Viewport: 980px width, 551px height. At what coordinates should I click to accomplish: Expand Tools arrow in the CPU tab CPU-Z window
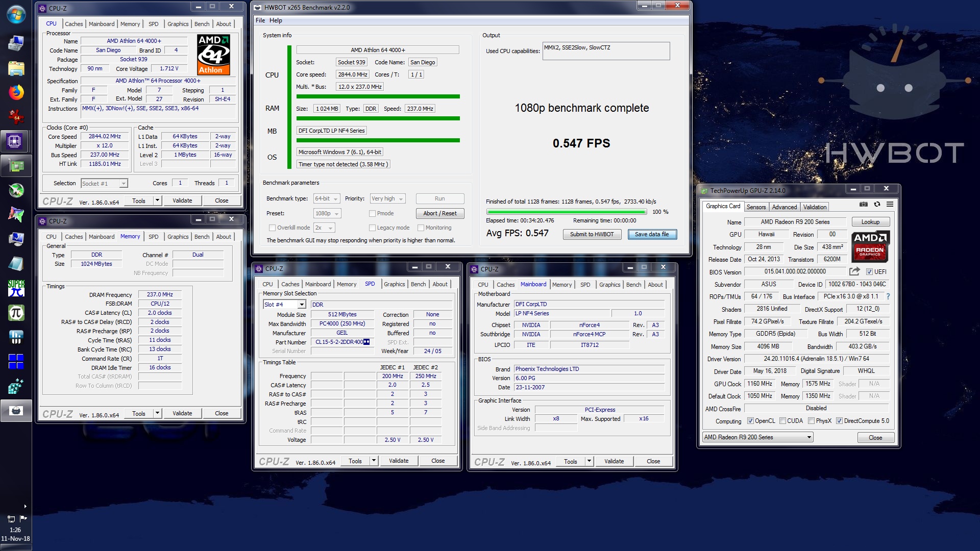click(158, 201)
